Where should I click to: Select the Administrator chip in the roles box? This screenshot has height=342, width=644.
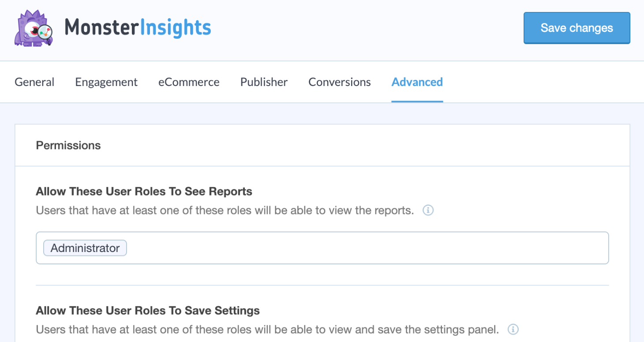tap(85, 248)
